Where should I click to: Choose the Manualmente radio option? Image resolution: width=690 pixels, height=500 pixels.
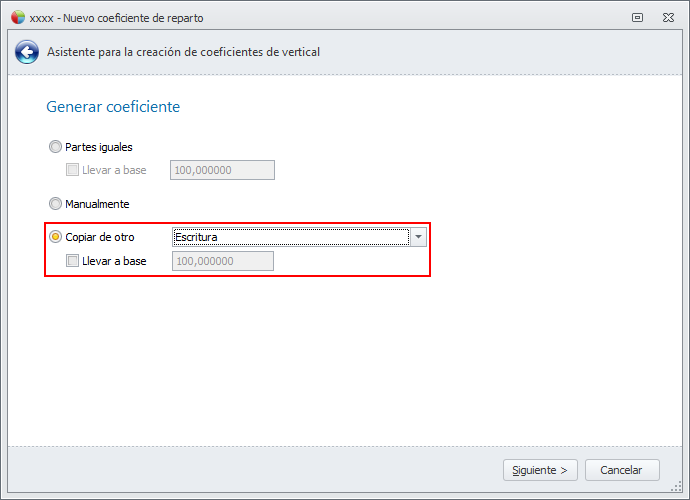click(x=55, y=204)
